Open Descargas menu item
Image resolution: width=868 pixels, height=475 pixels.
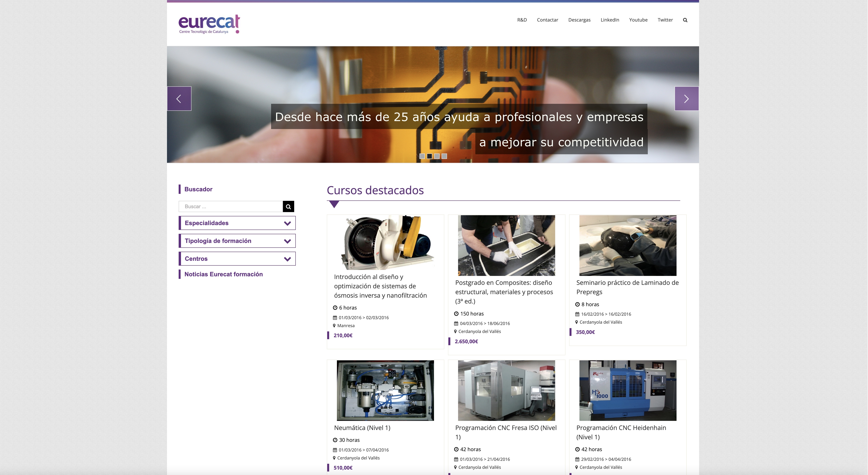579,20
